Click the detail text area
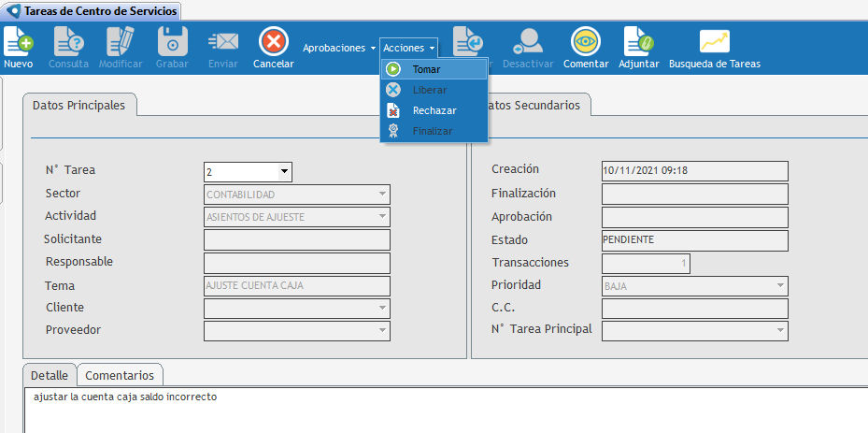This screenshot has height=433, width=868. pos(439,411)
